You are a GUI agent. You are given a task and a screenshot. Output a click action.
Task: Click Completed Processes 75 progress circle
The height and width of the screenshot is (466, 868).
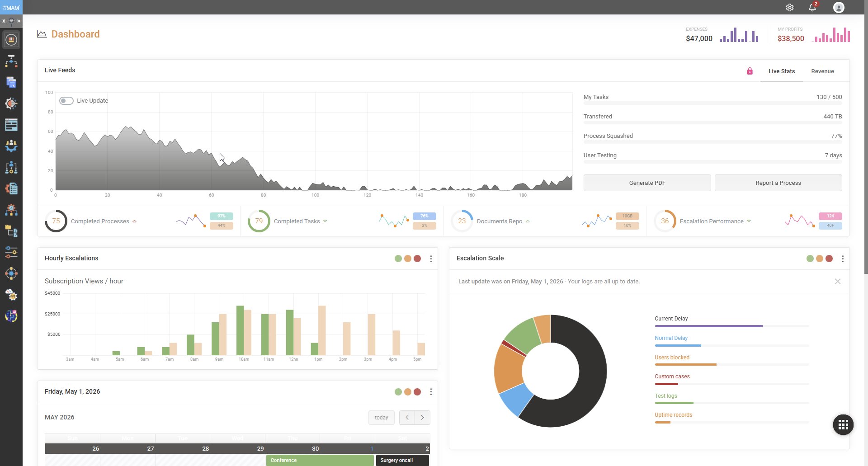(x=56, y=221)
